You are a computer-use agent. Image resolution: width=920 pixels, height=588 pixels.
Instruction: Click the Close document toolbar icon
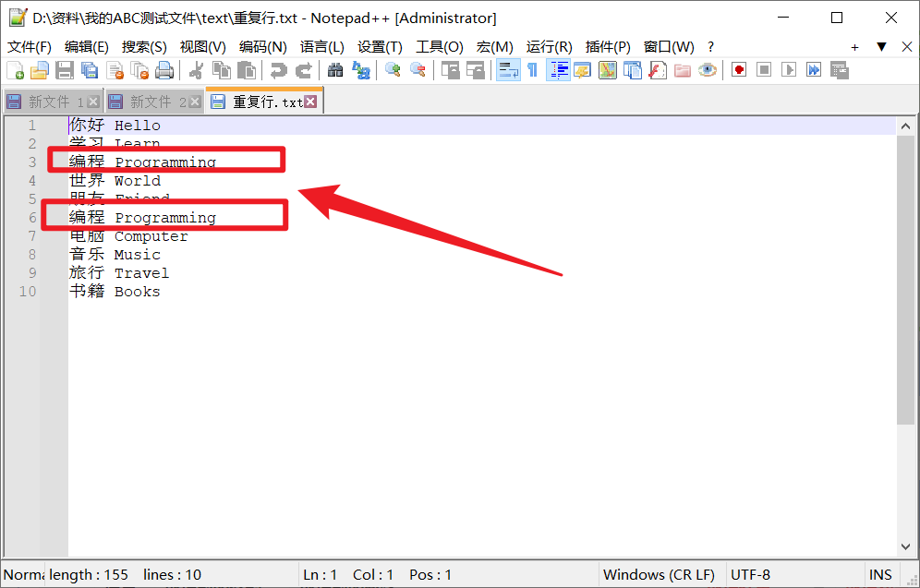coord(115,70)
